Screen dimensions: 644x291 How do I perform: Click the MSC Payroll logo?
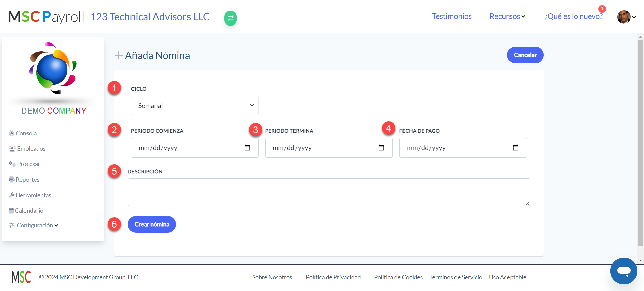46,17
